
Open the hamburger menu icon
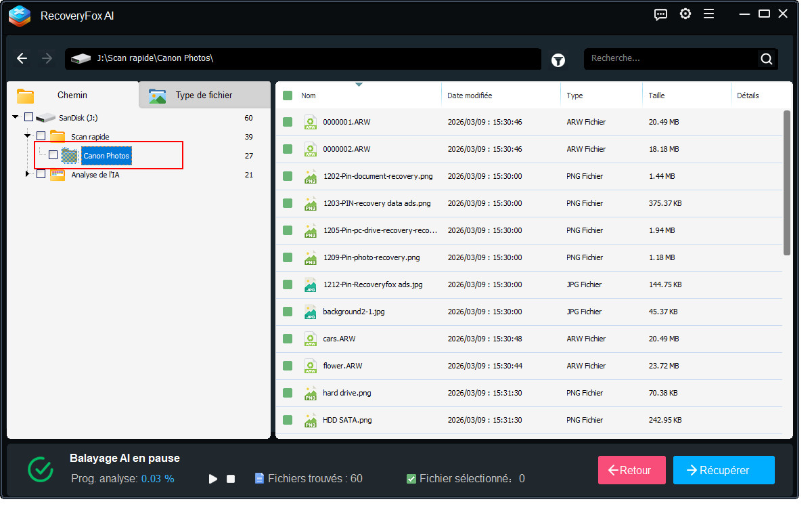click(x=708, y=14)
